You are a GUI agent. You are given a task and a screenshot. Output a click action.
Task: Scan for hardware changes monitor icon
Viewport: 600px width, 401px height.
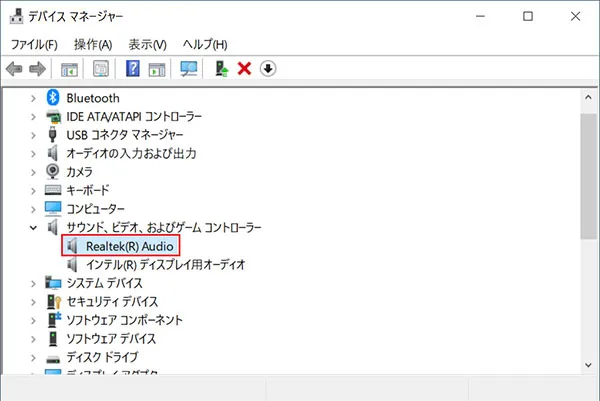[x=189, y=69]
